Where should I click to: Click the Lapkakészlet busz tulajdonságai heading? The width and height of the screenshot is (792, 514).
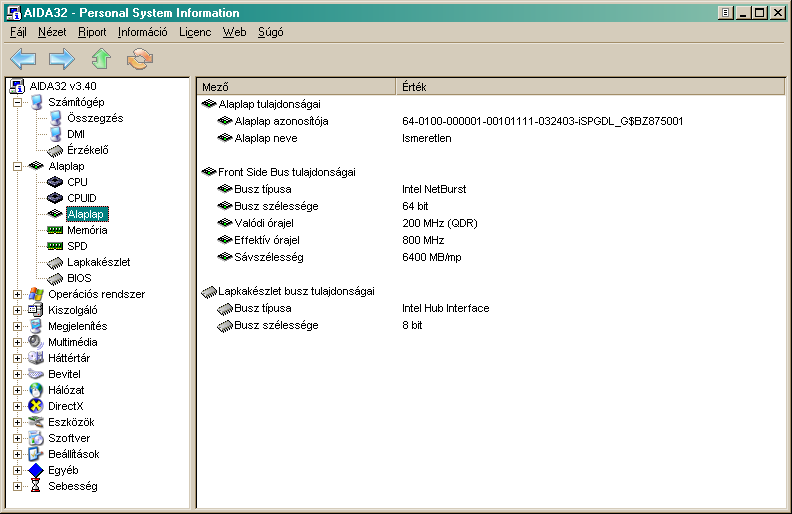(296, 291)
